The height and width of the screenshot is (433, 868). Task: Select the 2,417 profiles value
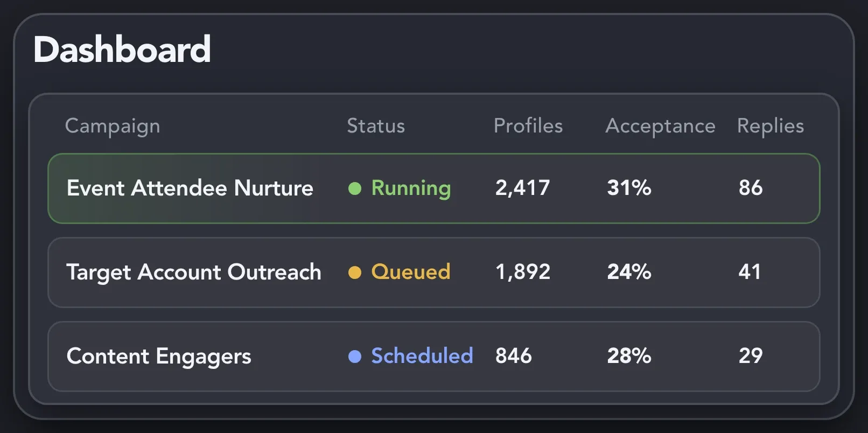tap(523, 188)
